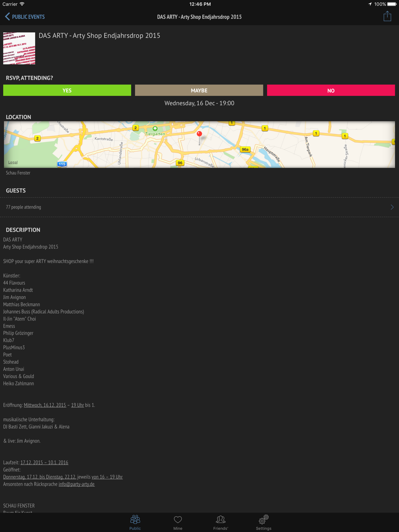Tap the 96 route shield on map
Screen dimensions: 399x532
(x=180, y=163)
